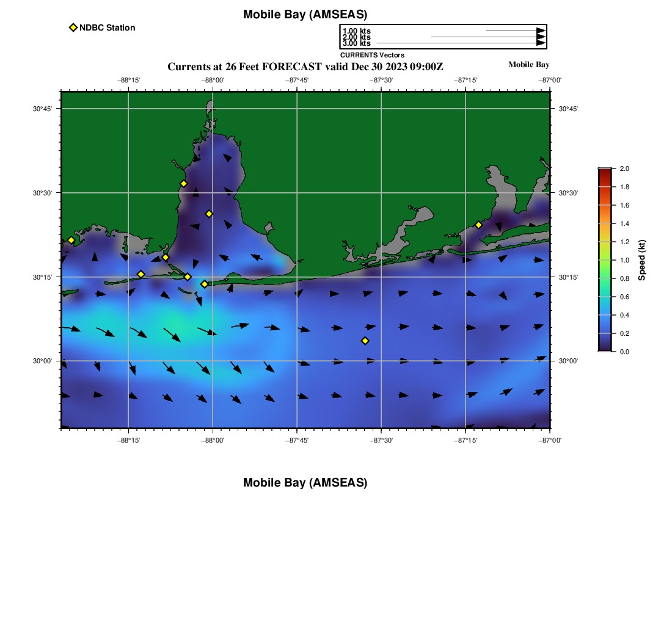The image size is (672, 641).
Task: Click the '2.00 kts' text in vector legend
Action: [356, 37]
